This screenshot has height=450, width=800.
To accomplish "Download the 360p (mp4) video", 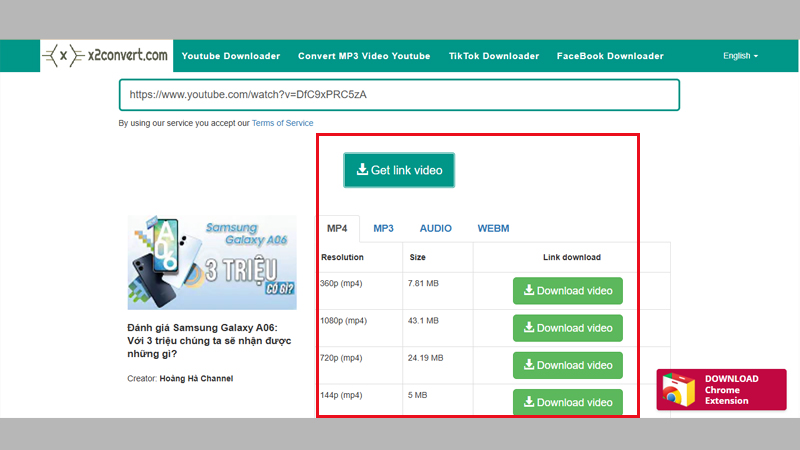I will pos(568,291).
